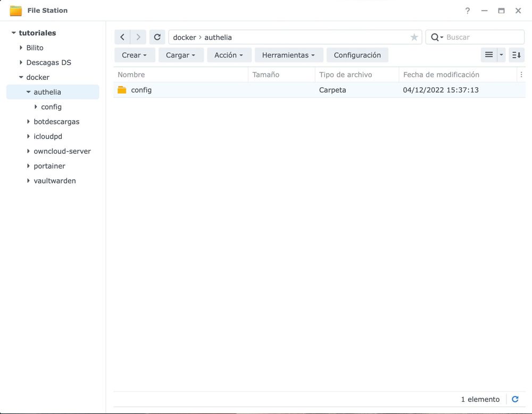This screenshot has height=414, width=532.
Task: Click the back navigation arrow
Action: click(x=122, y=37)
